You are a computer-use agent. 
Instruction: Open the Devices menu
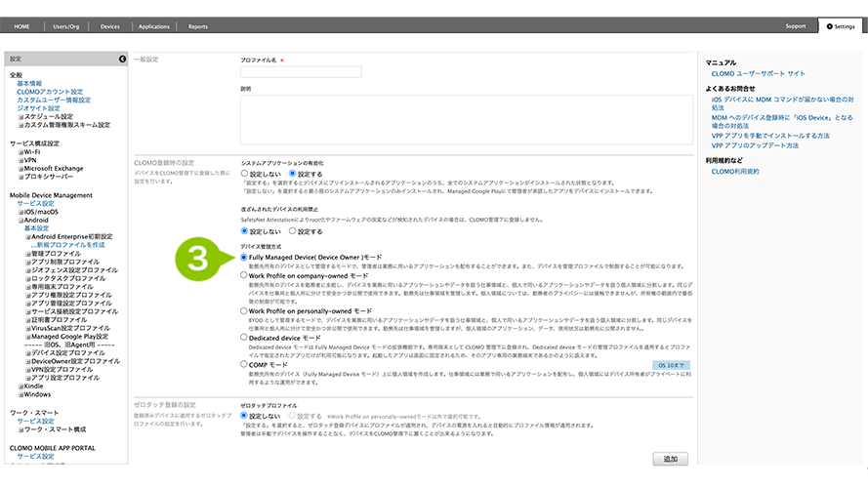point(109,26)
